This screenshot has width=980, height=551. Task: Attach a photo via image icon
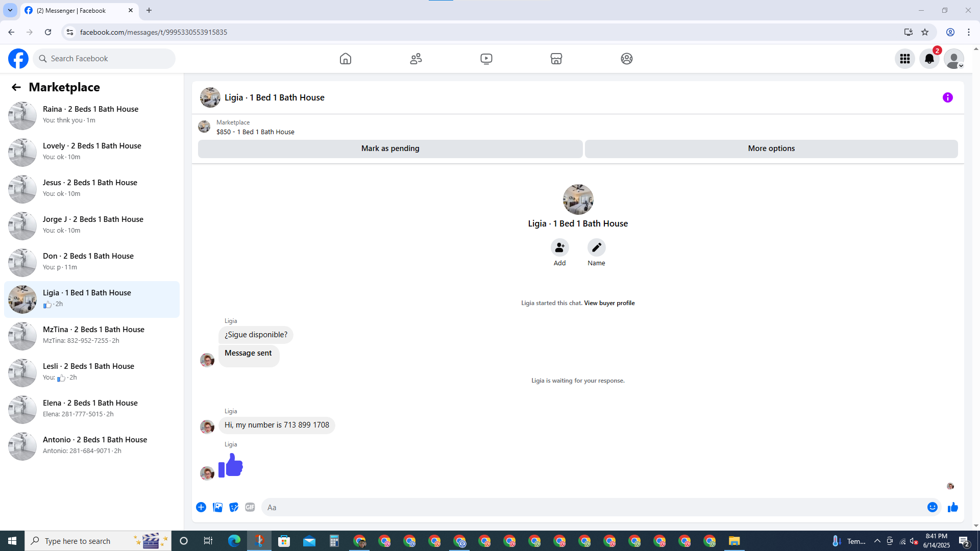tap(217, 507)
